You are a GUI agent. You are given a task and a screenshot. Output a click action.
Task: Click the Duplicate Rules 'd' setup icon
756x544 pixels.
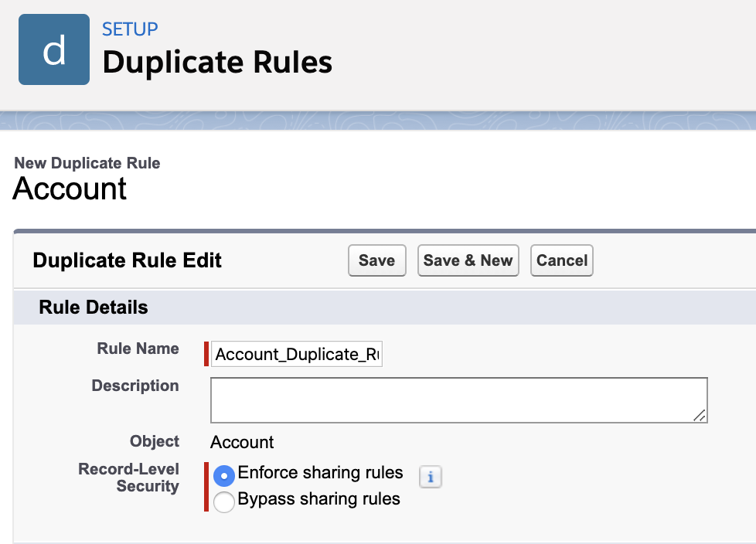(x=54, y=50)
